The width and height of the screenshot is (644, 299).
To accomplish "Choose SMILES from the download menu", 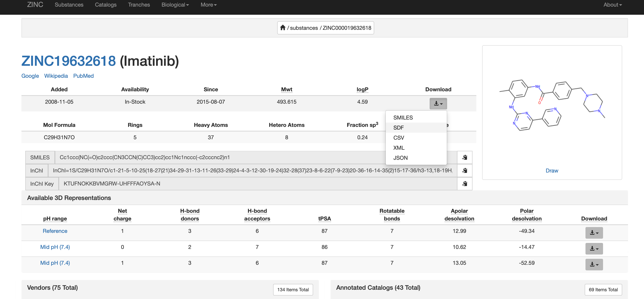I will coord(416,118).
